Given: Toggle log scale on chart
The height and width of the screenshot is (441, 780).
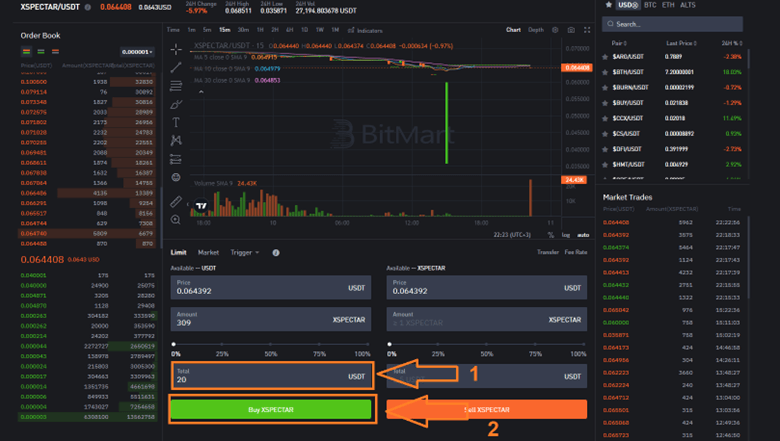Looking at the screenshot, I should 566,235.
